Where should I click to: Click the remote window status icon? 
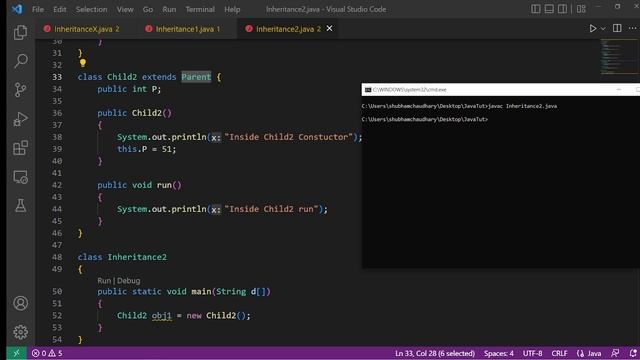click(16, 353)
